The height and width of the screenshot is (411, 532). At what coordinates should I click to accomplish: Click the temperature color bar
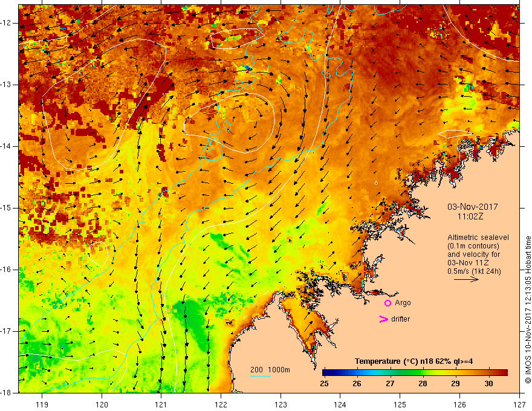coord(415,373)
